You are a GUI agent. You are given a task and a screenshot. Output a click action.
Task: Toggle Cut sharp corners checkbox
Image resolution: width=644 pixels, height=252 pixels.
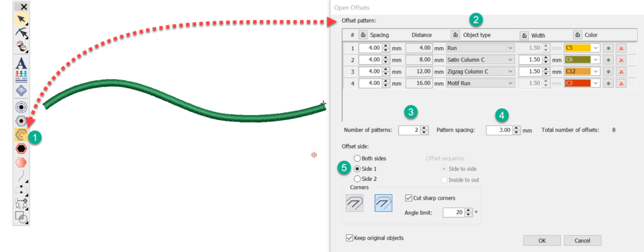click(x=409, y=198)
